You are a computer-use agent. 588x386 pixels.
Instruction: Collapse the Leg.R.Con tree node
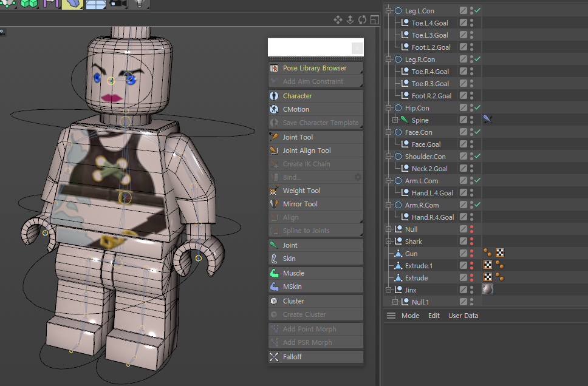[x=389, y=59]
